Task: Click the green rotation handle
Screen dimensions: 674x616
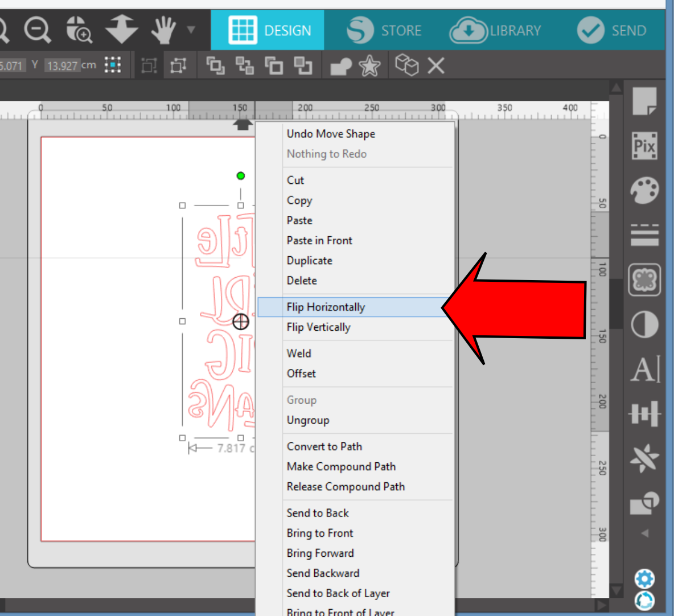Action: (x=241, y=176)
